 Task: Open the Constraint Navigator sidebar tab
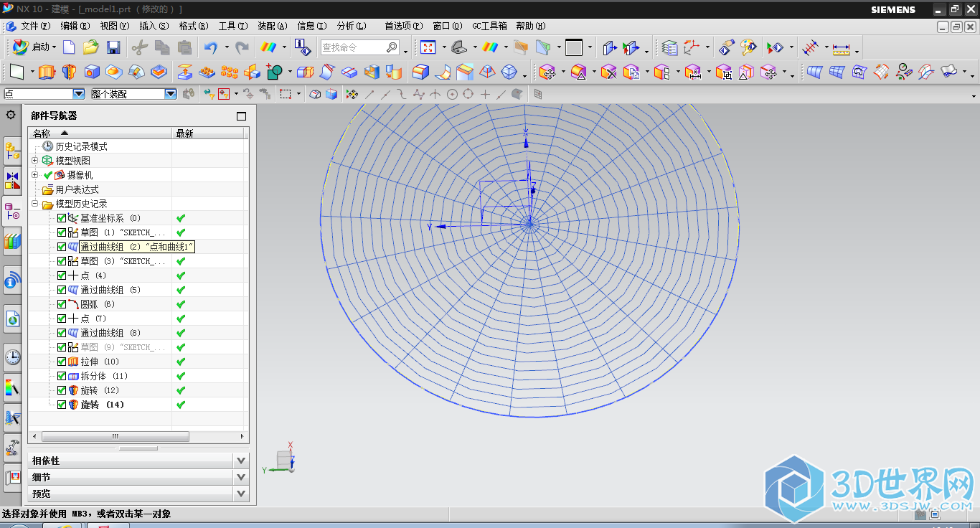click(12, 179)
